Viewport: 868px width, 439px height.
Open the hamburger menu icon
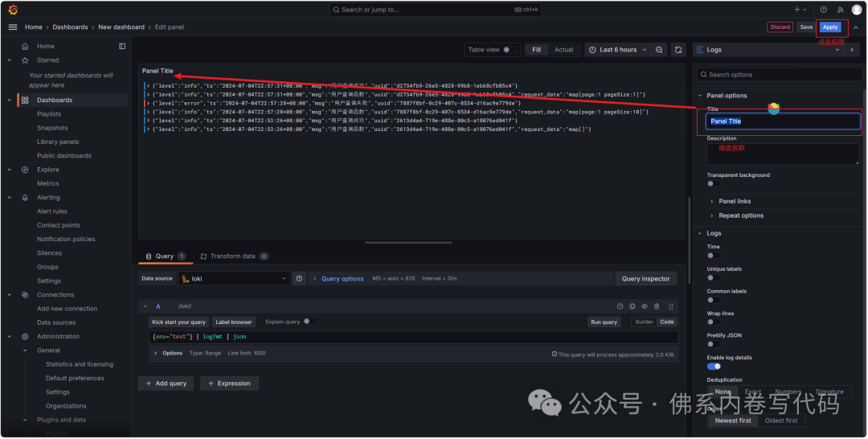coord(13,27)
